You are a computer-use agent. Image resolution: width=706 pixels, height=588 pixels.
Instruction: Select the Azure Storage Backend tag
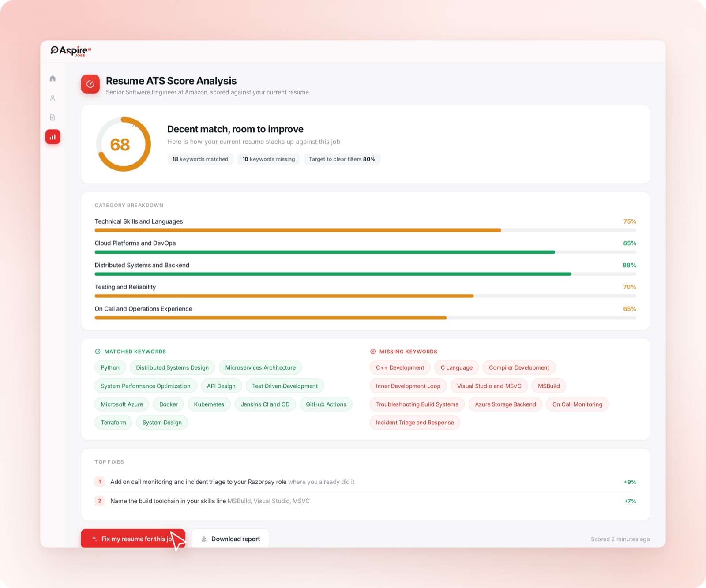(x=506, y=404)
